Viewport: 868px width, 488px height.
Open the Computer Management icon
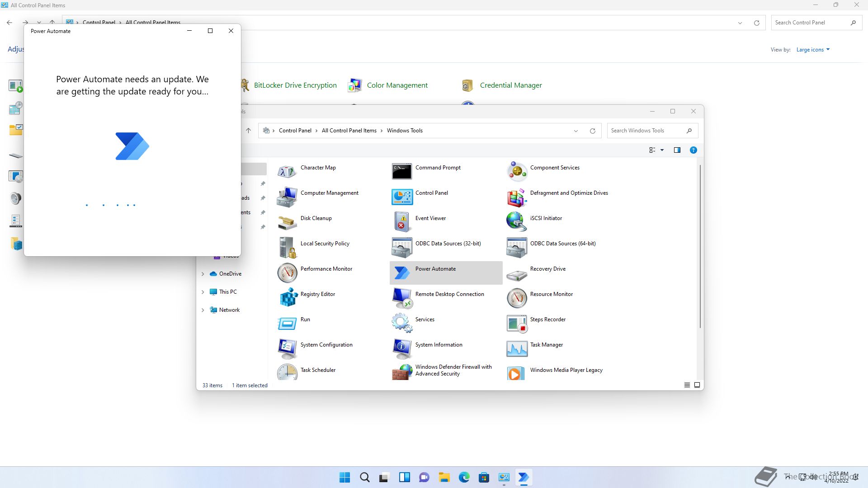[x=287, y=197]
